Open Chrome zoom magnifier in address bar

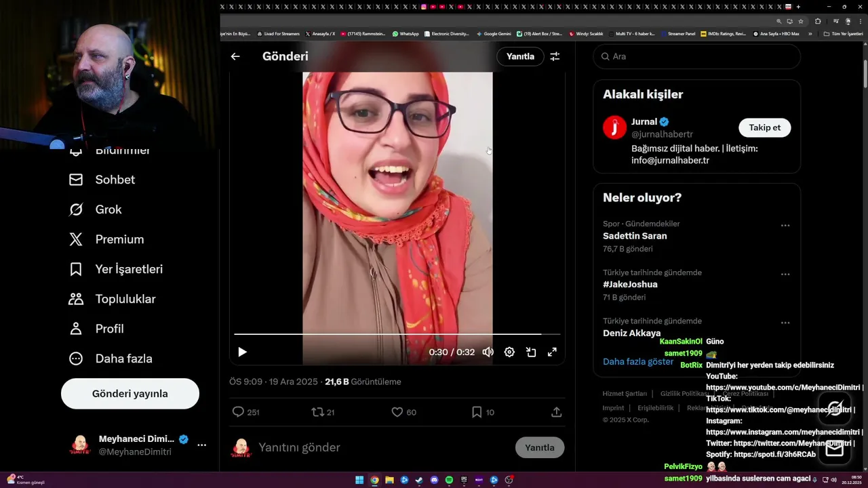(x=779, y=21)
